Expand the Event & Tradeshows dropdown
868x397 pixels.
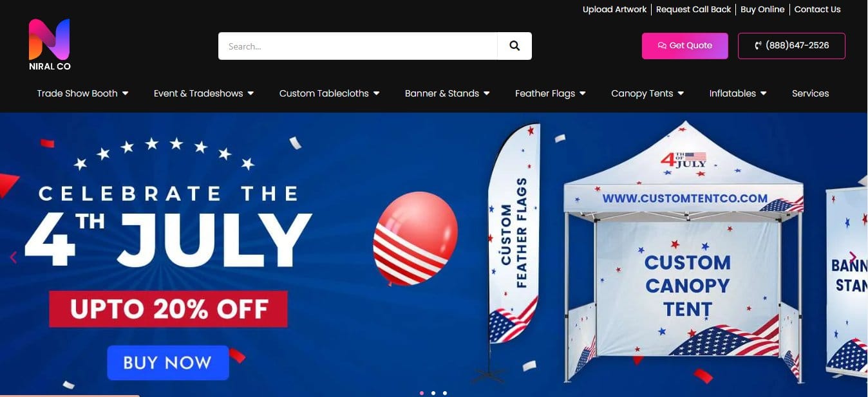pyautogui.click(x=203, y=93)
